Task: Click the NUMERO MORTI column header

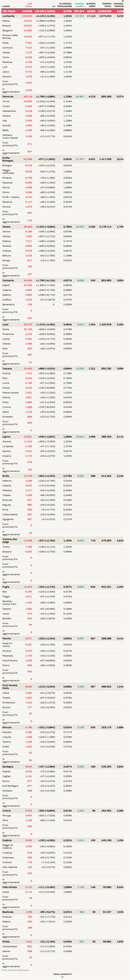Action: click(x=91, y=5)
